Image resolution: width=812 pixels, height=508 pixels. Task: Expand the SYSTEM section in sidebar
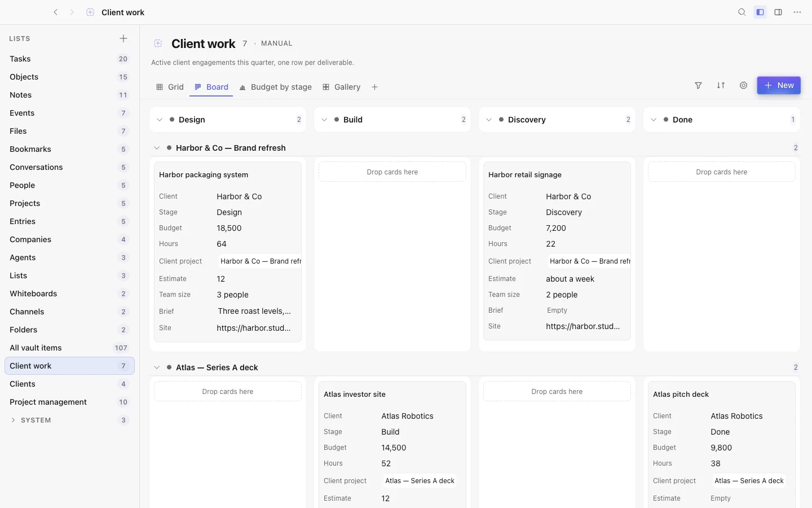pos(13,420)
